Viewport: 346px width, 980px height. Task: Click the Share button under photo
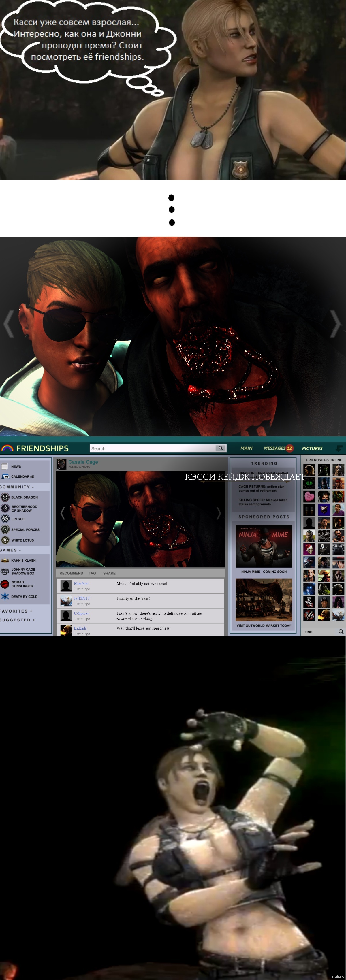pos(109,573)
